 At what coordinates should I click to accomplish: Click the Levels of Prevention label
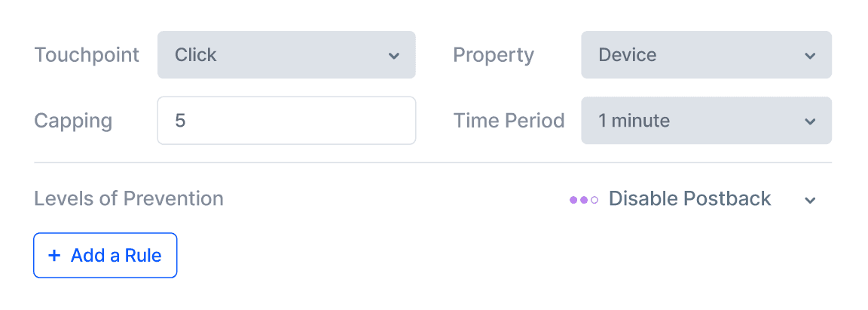pos(129,199)
